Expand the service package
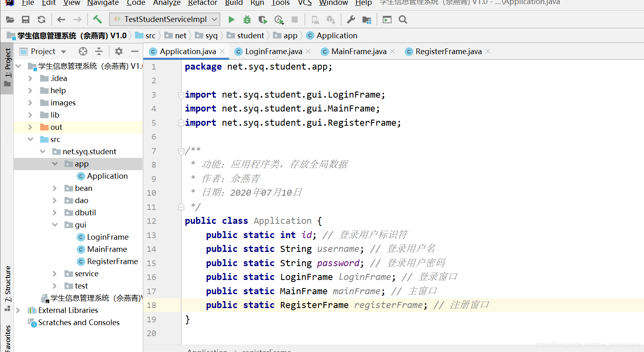Image resolution: width=644 pixels, height=352 pixels. pos(55,273)
